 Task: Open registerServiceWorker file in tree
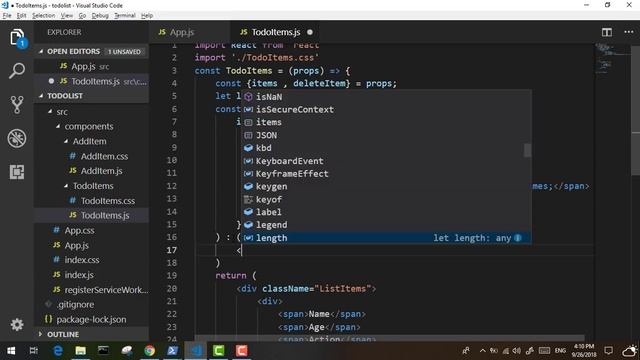coord(91,290)
